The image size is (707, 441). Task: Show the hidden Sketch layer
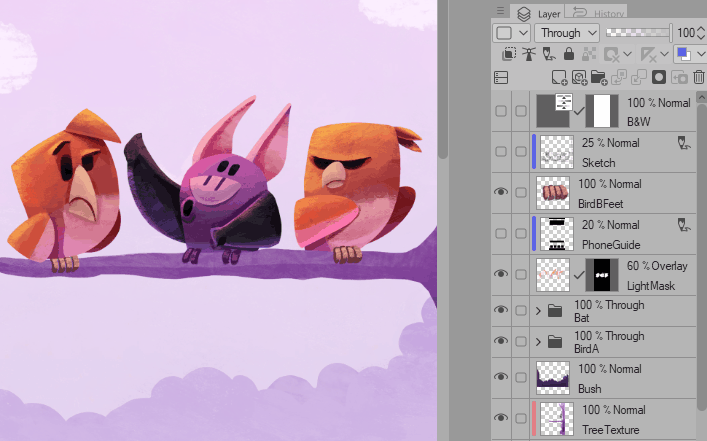click(x=501, y=151)
